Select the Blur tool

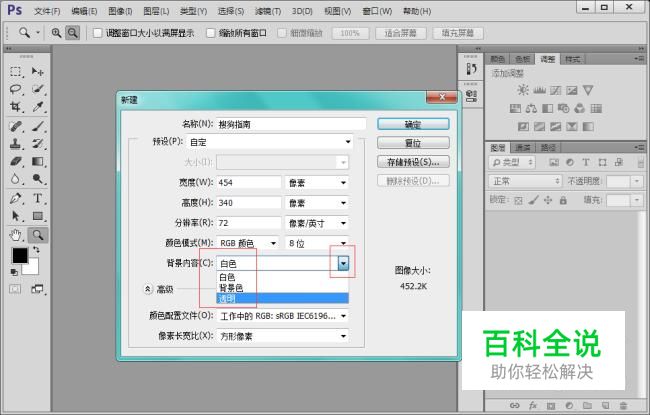click(16, 179)
